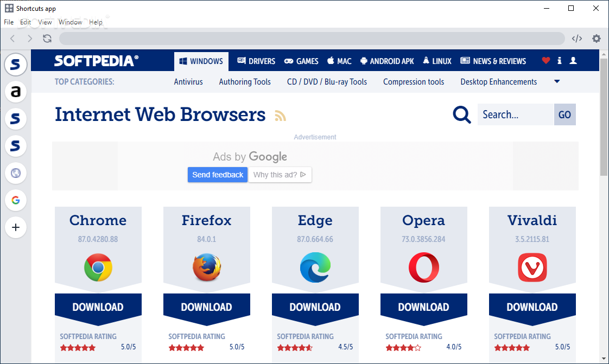Click the Opera title link
Screen dimensions: 609x364
click(x=424, y=220)
